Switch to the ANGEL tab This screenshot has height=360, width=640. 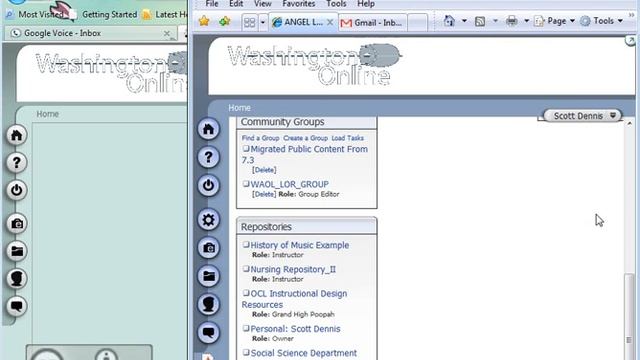click(303, 22)
